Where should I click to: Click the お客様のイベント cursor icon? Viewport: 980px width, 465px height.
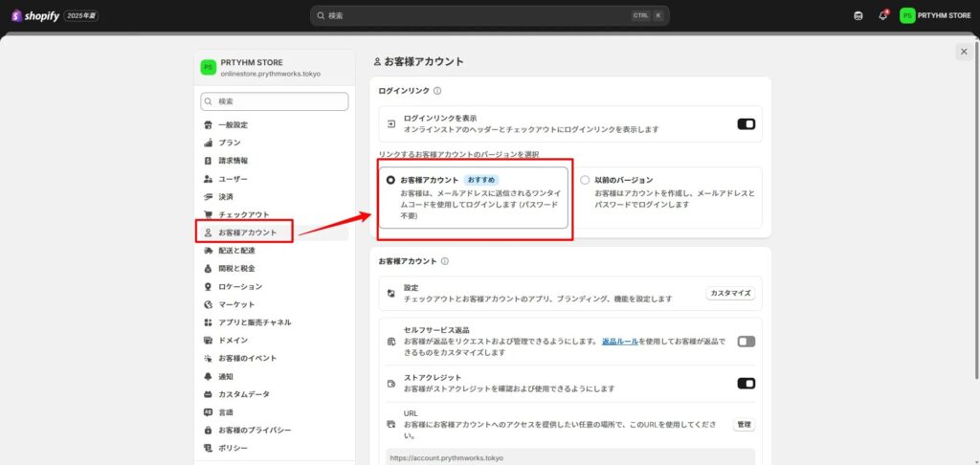coord(208,359)
